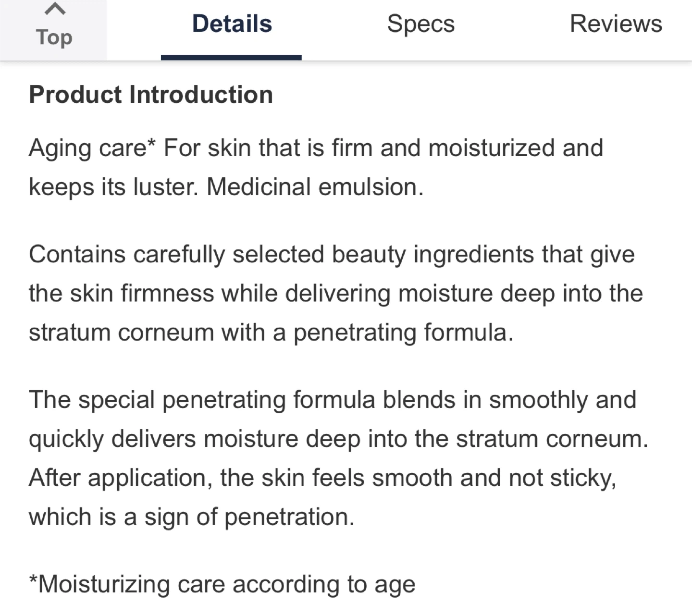Click the phrase 'For skin that is firm'
This screenshot has height=616, width=692.
(268, 148)
